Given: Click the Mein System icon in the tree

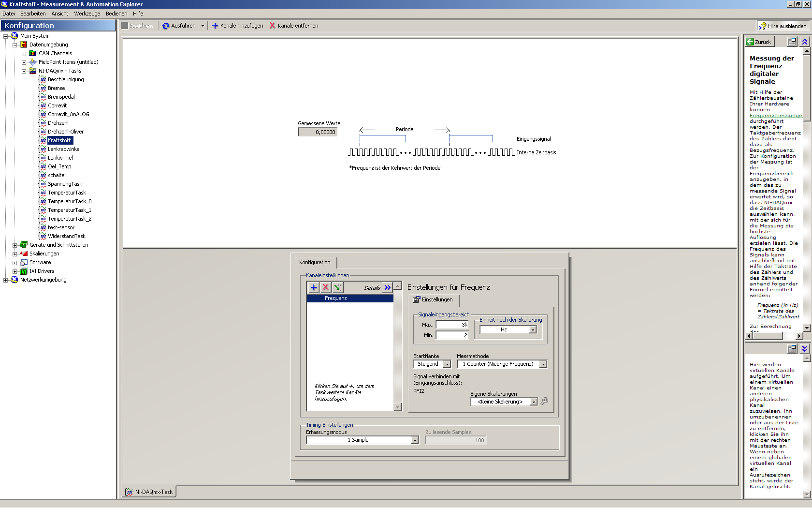Looking at the screenshot, I should [14, 36].
